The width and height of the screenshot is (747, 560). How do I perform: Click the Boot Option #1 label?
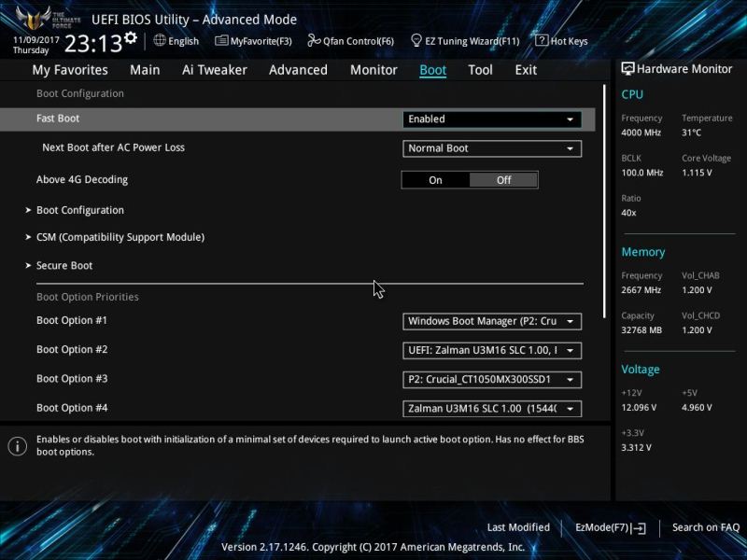(72, 320)
